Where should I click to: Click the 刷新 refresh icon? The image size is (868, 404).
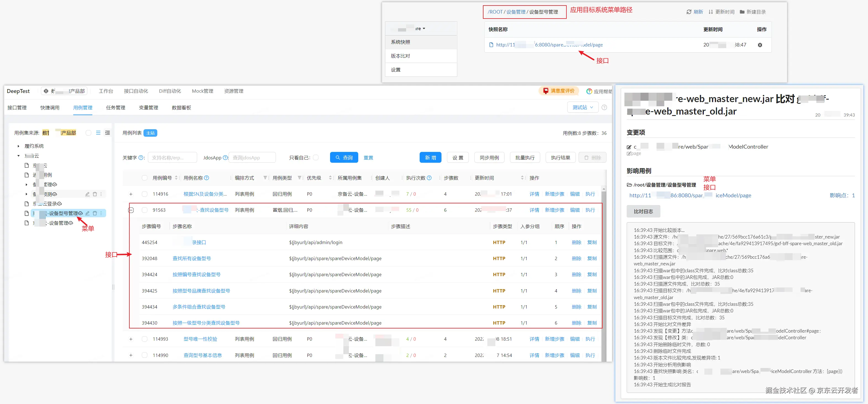(689, 12)
